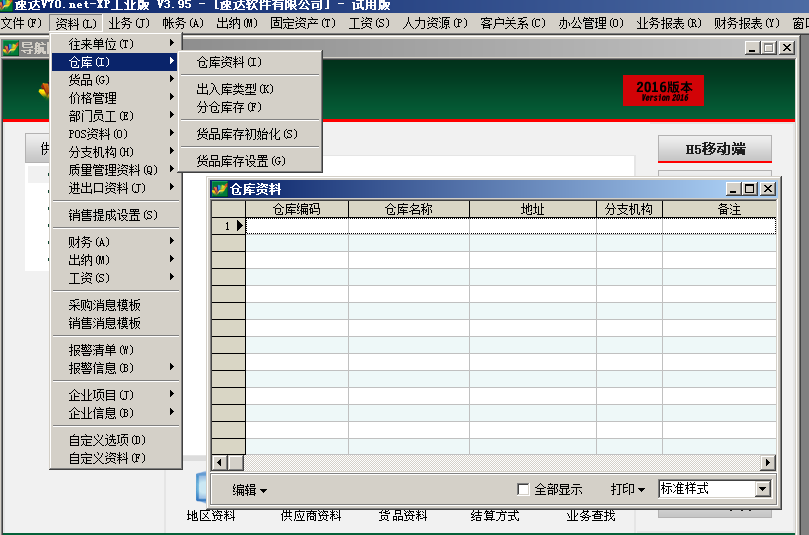Open the 标准样式 combo box arrow
The image size is (809, 535).
point(763,489)
